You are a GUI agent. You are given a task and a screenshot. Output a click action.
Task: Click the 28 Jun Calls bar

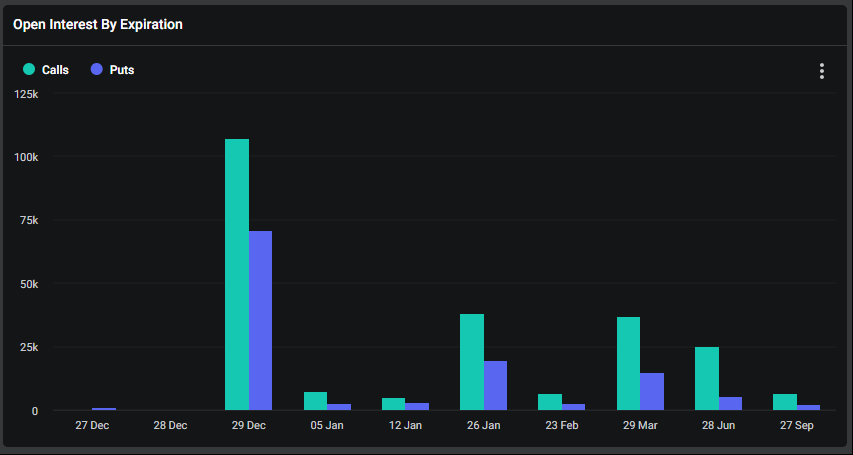pos(707,378)
